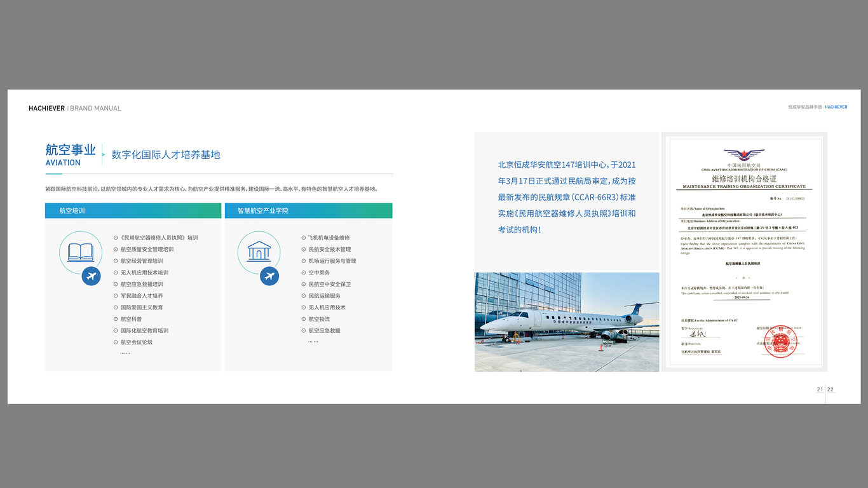The image size is (868, 488).
Task: Click the intro sentence starting 紧跟国际航空科技前沿
Action: click(x=212, y=189)
